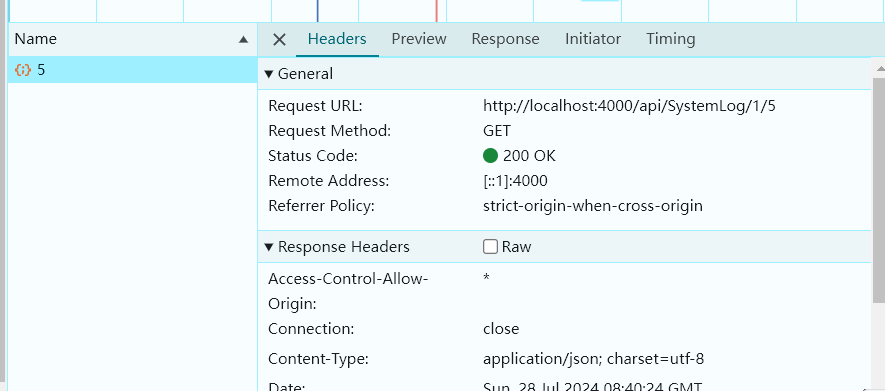Open the Initiator tab
The image size is (885, 391).
click(x=593, y=39)
